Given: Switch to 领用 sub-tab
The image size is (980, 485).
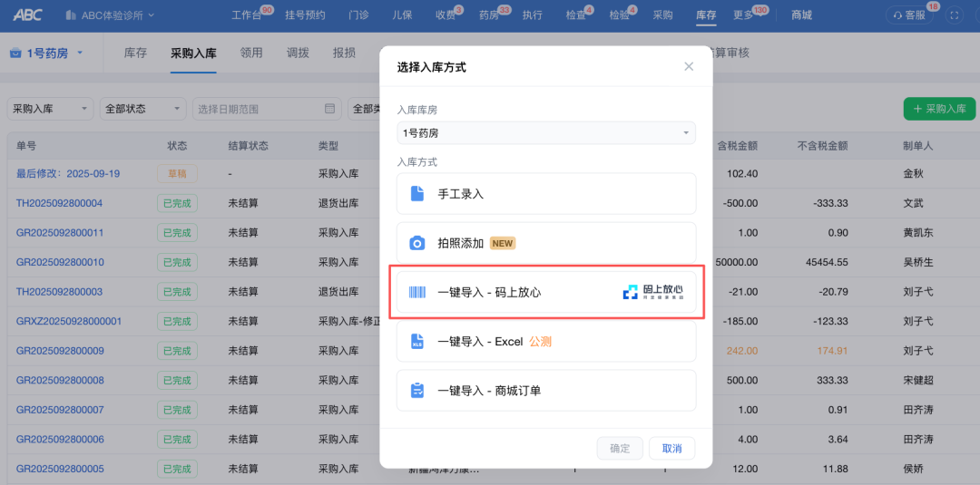Looking at the screenshot, I should point(251,53).
